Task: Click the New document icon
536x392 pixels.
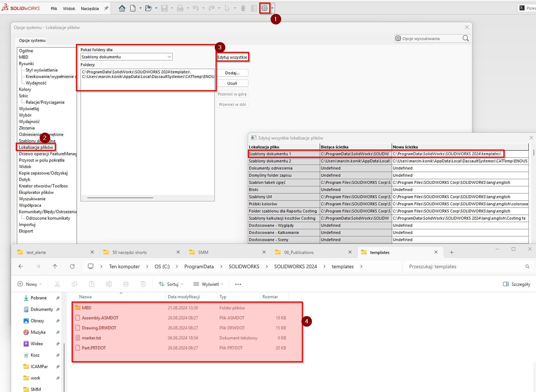Action: [133, 8]
